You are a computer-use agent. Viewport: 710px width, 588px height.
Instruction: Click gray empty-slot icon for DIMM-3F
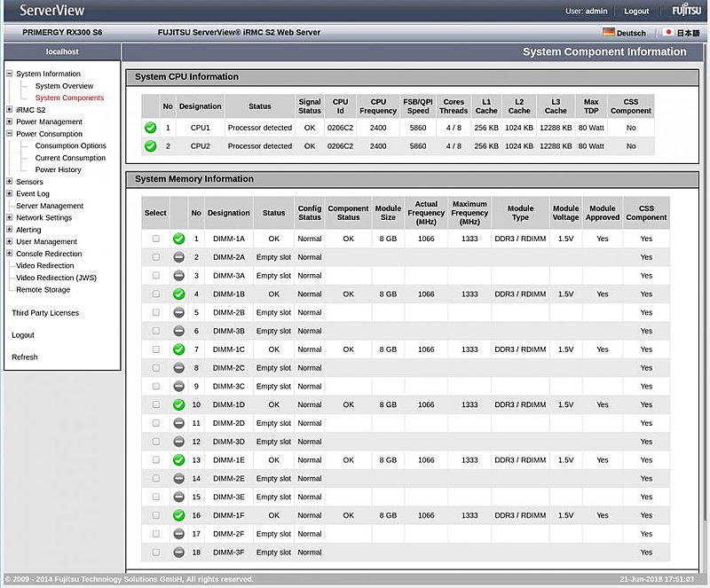coord(178,553)
